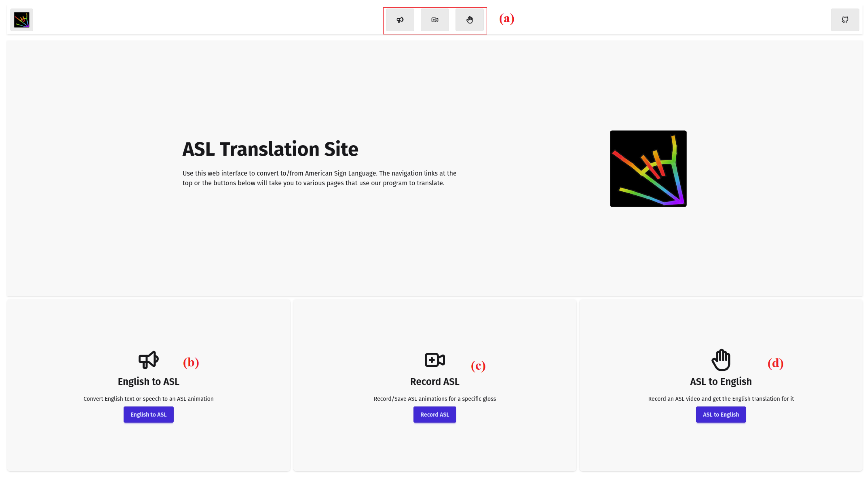This screenshot has width=868, height=478.
Task: Open the GitHub icon in top-right corner
Action: (x=845, y=20)
